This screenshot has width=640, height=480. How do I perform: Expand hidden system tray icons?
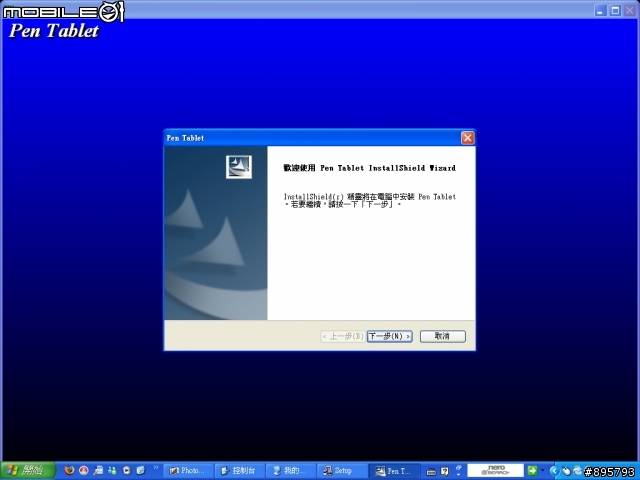point(554,471)
